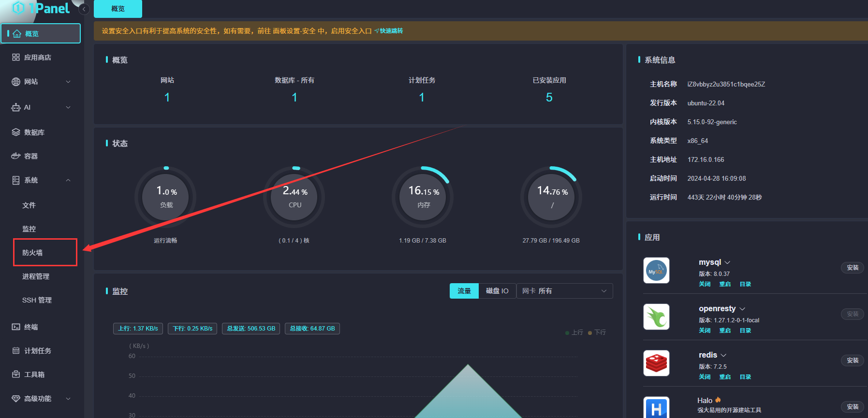Open the App Store (应用商店) sidebar icon
The height and width of the screenshot is (418, 868).
point(16,58)
